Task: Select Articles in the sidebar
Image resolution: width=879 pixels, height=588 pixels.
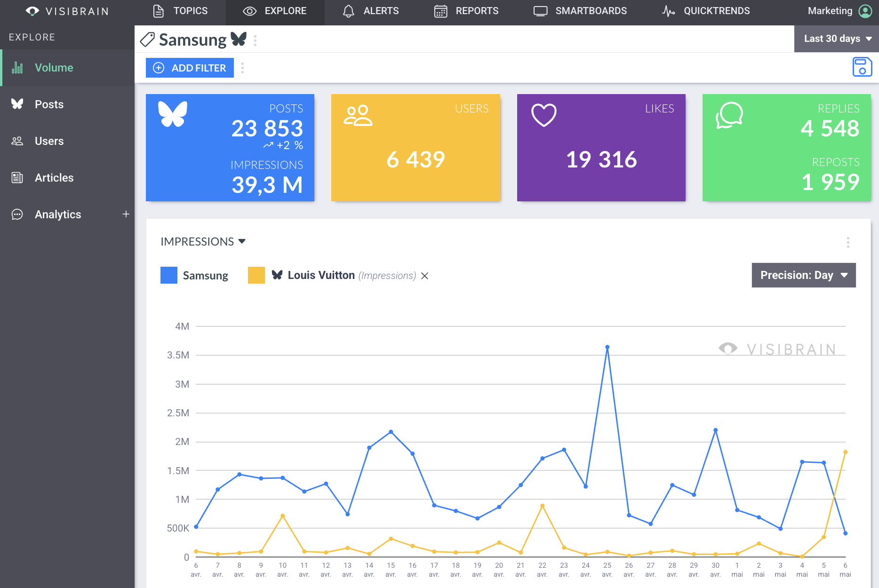Action: click(67, 178)
